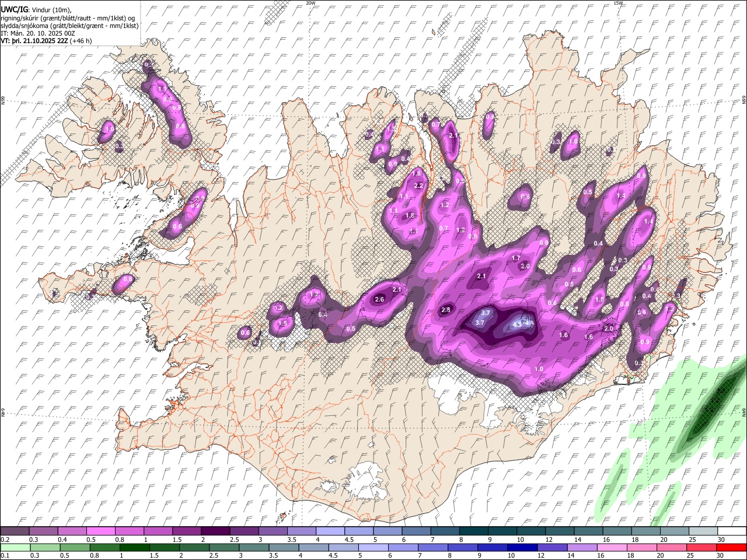
Task: Click the '66N' latitude label on right edge
Action: click(x=744, y=101)
